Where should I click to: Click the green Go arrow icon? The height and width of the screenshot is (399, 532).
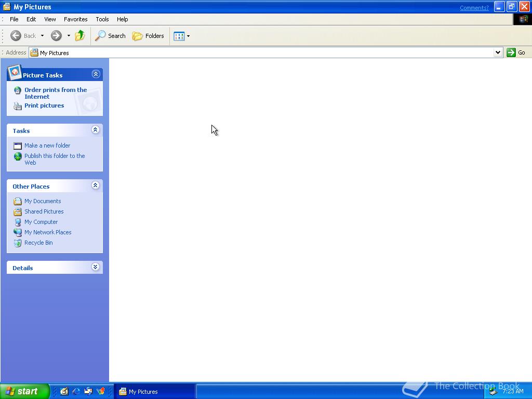(511, 52)
